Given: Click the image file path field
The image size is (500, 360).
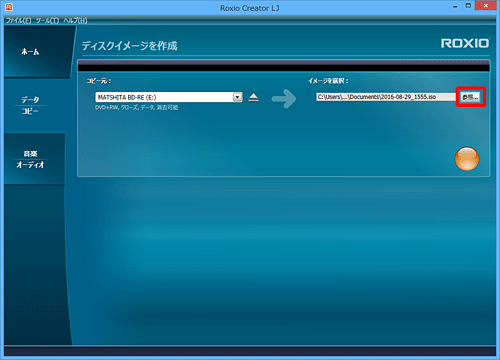Looking at the screenshot, I should pos(386,97).
